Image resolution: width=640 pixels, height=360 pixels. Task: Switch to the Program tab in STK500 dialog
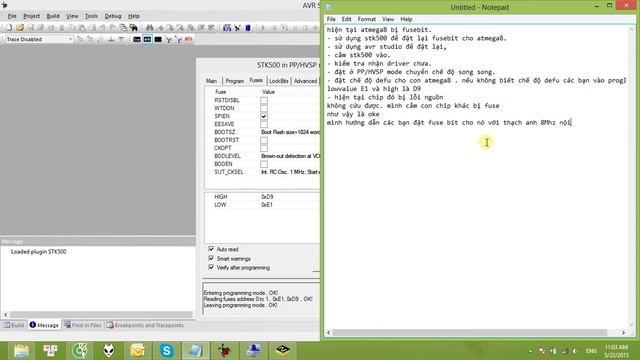pyautogui.click(x=234, y=81)
